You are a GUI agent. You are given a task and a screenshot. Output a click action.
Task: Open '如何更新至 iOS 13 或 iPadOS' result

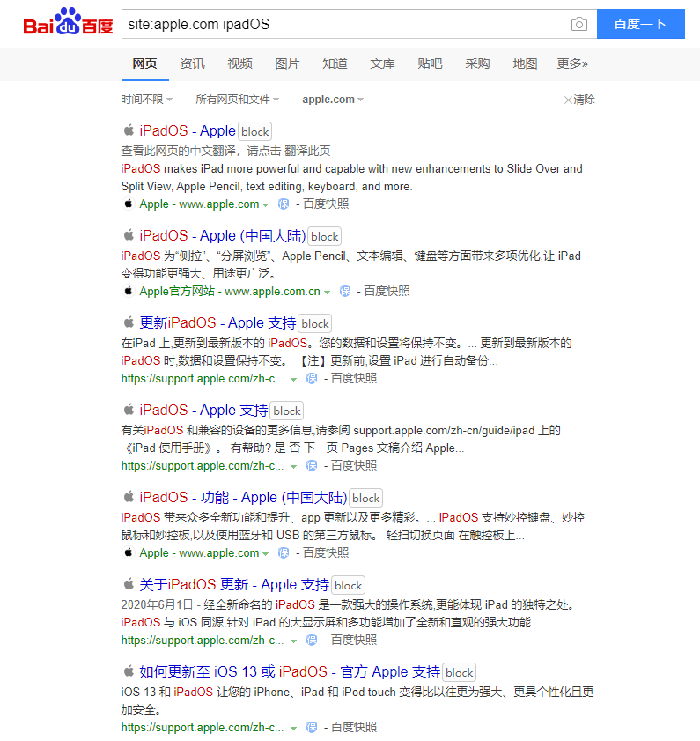click(290, 671)
